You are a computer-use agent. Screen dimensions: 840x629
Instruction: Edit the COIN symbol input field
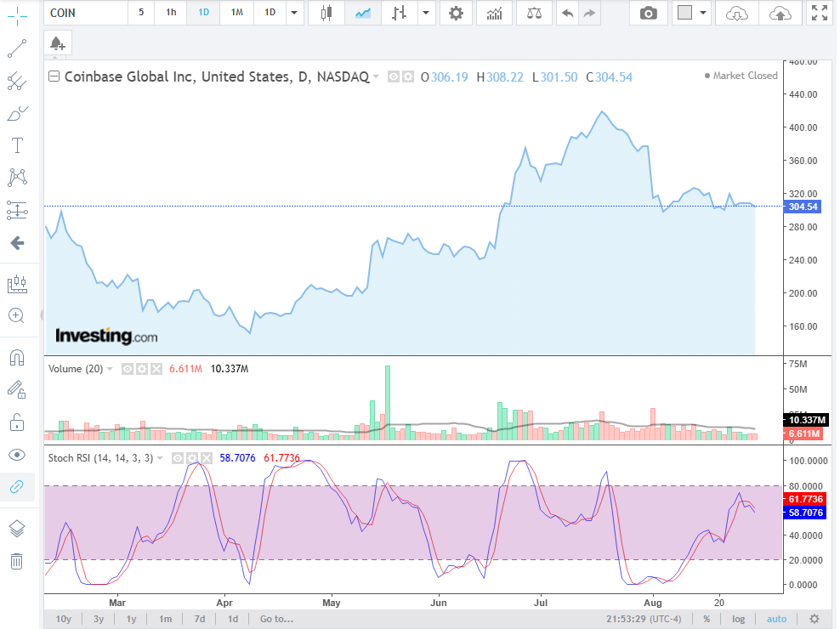[86, 13]
